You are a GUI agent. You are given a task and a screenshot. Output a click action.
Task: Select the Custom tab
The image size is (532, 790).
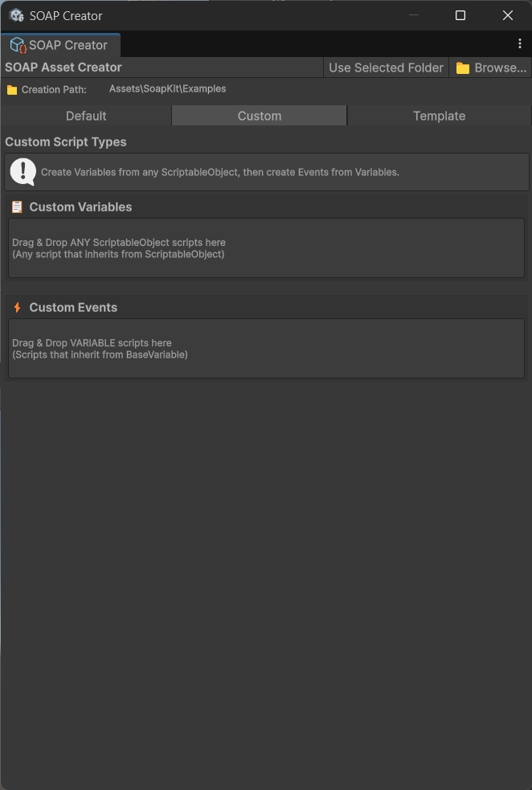[260, 116]
